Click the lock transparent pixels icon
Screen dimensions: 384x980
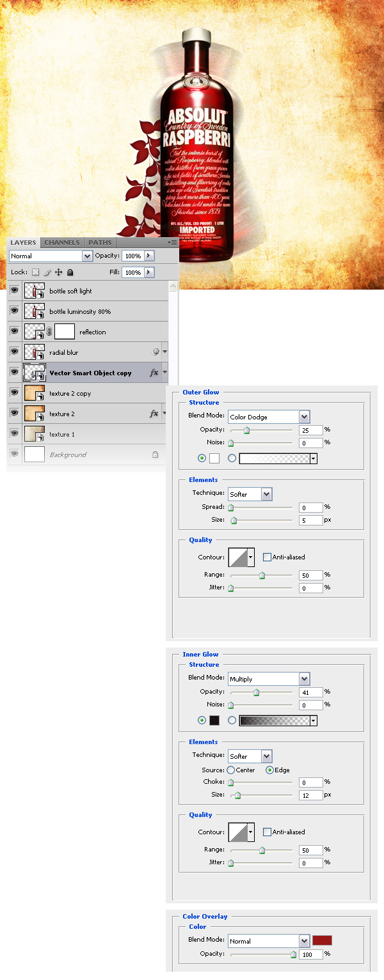click(36, 272)
